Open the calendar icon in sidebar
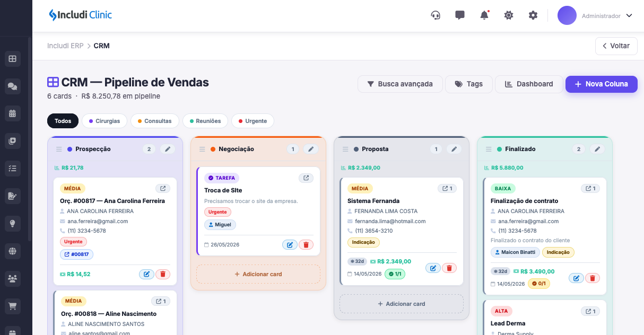 [x=12, y=113]
